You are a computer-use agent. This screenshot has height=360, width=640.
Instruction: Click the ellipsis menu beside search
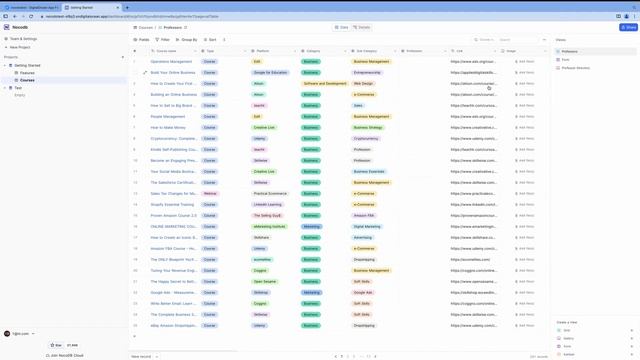pyautogui.click(x=544, y=40)
